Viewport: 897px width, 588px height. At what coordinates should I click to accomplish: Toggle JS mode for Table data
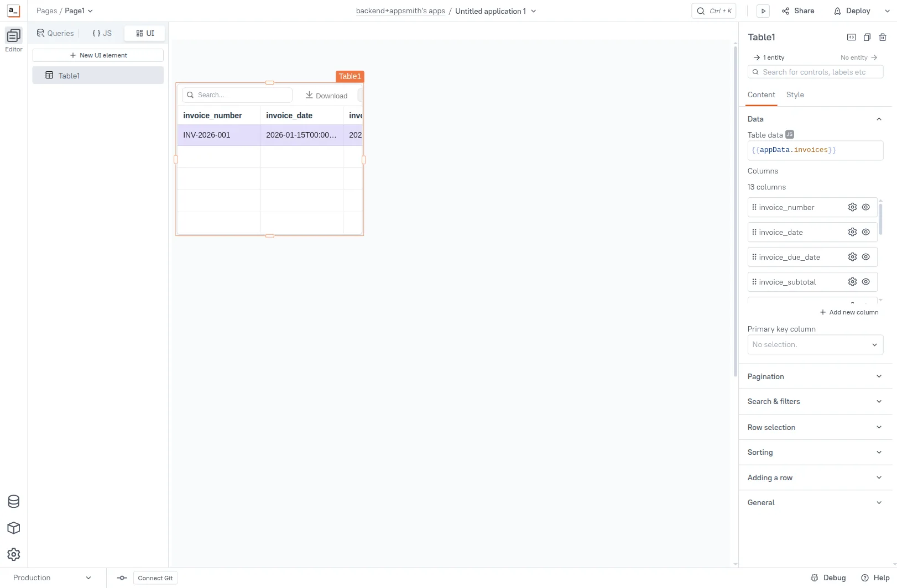790,134
